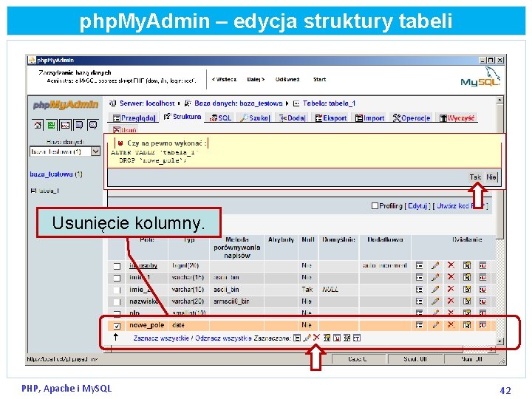The image size is (532, 399).
Task: Set primary key on id_osoby row
Action: (x=467, y=265)
